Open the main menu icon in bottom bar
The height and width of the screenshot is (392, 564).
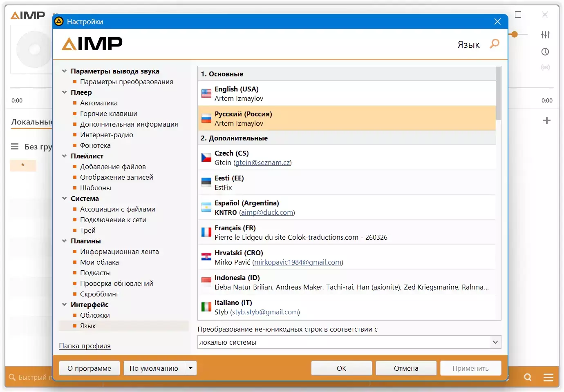pos(548,377)
